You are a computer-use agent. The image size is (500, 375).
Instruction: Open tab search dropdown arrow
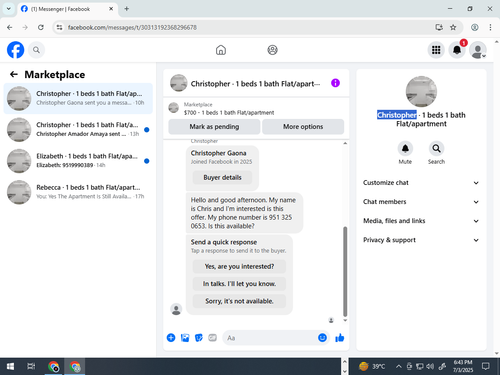tap(9, 9)
